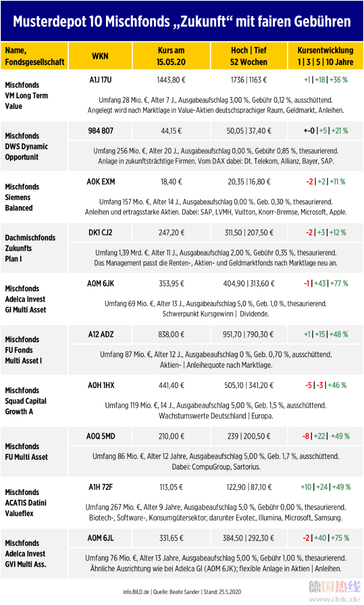The height and width of the screenshot is (605, 364).
Task: Select WKN A0M 6JL
Action: coord(100,538)
